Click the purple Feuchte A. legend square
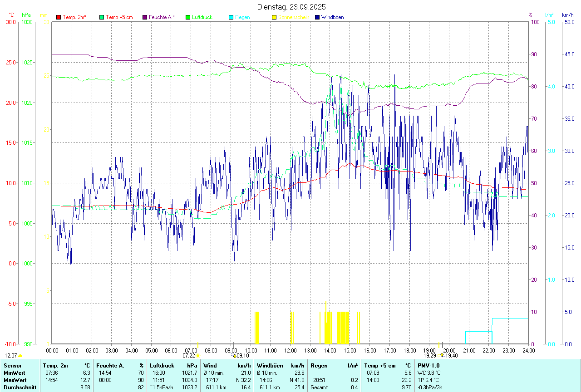 point(145,17)
